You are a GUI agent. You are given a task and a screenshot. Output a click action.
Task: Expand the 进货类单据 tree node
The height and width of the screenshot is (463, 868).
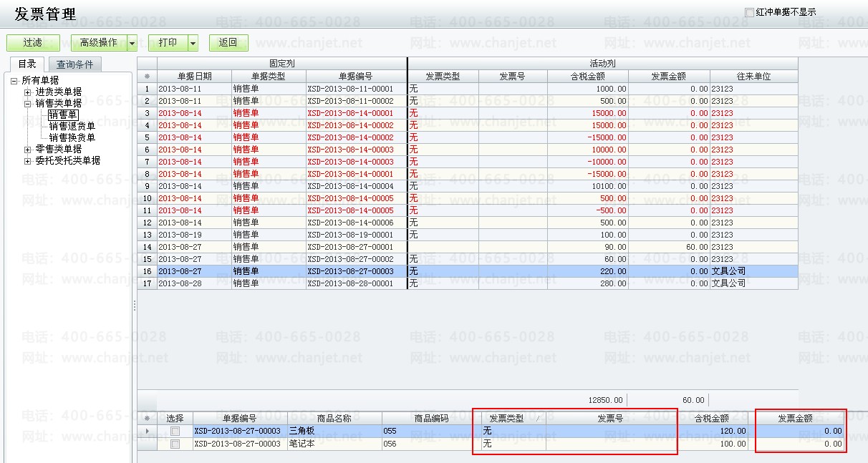tap(28, 92)
